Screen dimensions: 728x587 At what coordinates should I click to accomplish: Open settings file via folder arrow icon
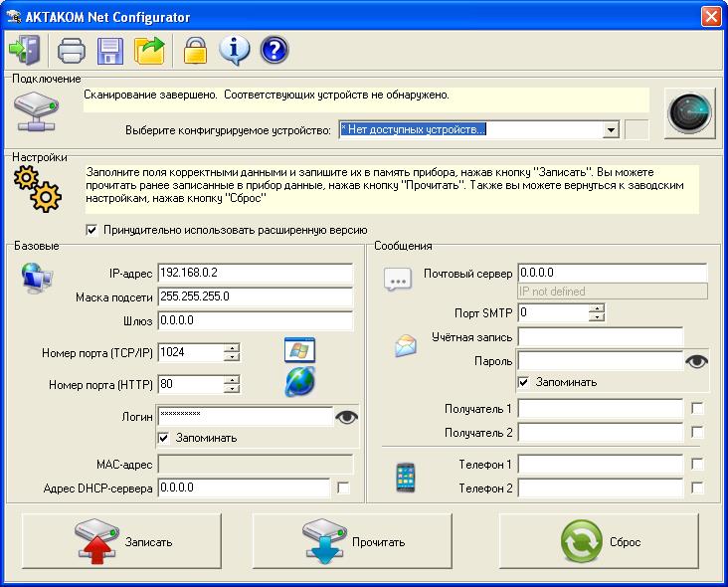(149, 50)
